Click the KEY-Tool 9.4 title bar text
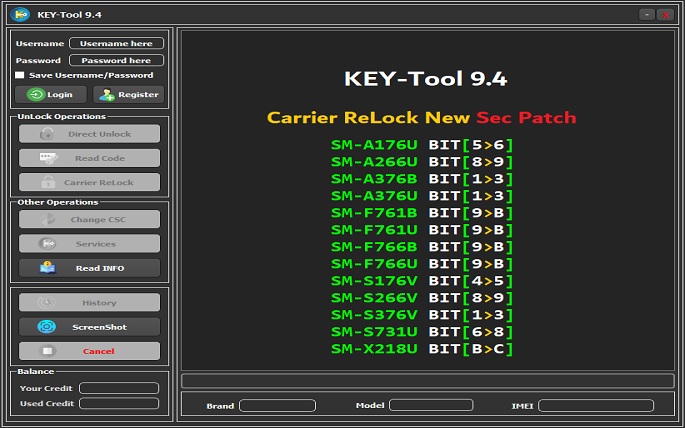 coord(69,15)
